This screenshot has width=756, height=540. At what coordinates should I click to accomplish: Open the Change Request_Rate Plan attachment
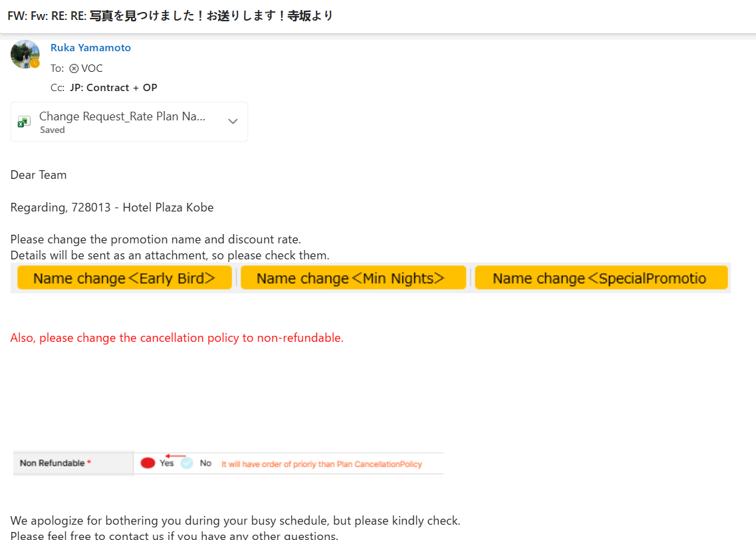click(129, 122)
